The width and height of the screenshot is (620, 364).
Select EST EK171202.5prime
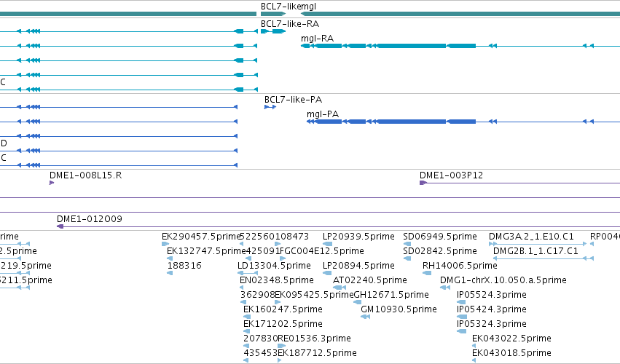(283, 324)
